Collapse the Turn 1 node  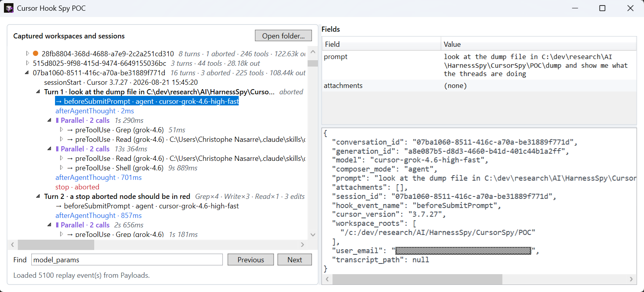[x=38, y=92]
